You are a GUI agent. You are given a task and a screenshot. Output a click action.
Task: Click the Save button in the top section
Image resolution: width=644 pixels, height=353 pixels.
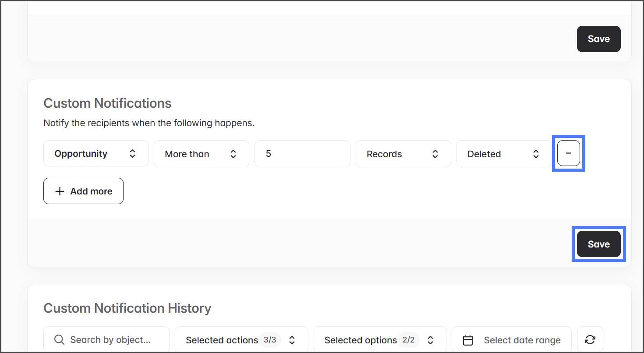pyautogui.click(x=598, y=39)
